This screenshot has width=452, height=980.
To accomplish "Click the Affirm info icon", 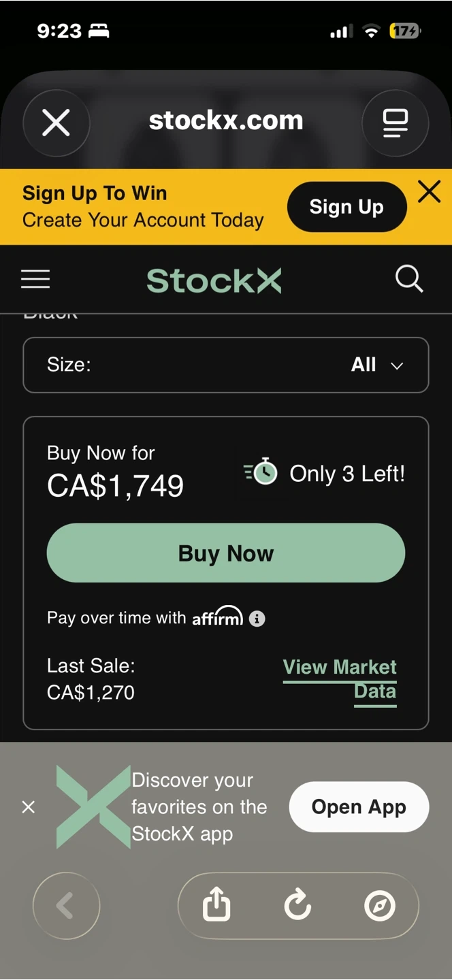I will pos(257,619).
